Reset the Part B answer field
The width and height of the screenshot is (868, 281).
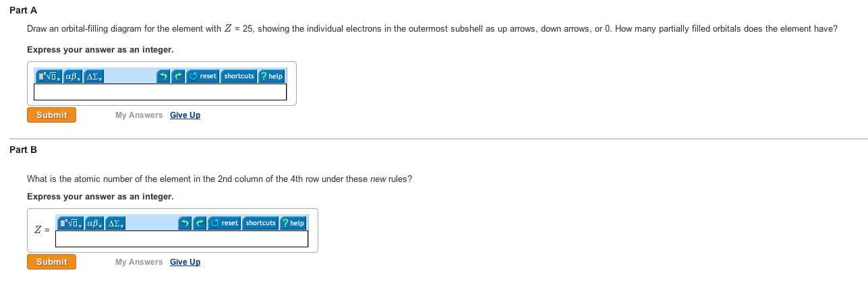(x=224, y=223)
